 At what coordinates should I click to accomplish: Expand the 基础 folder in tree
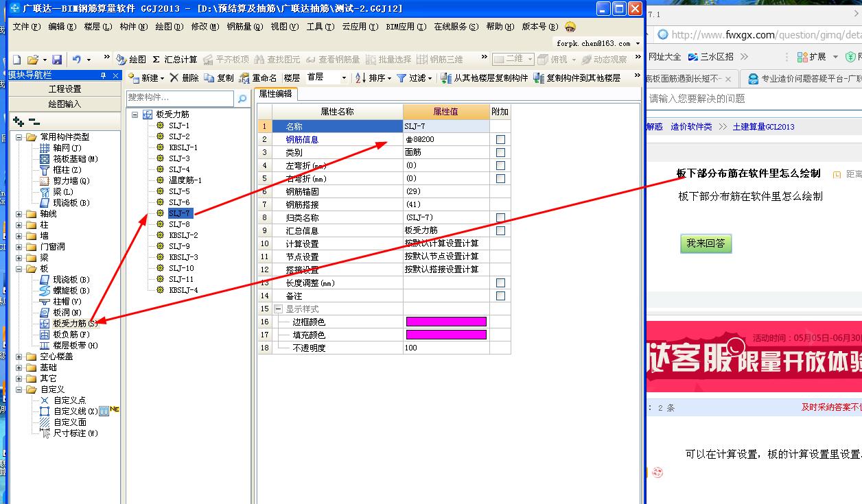[x=19, y=368]
